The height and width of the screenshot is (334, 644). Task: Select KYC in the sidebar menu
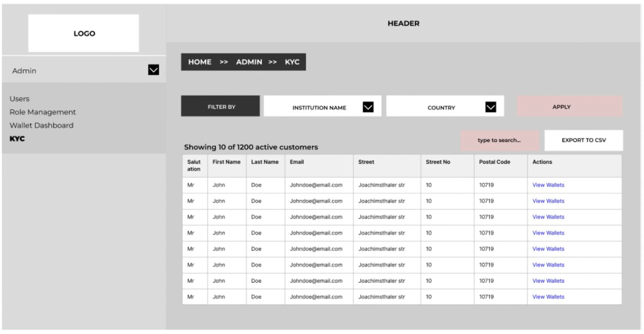pos(17,139)
